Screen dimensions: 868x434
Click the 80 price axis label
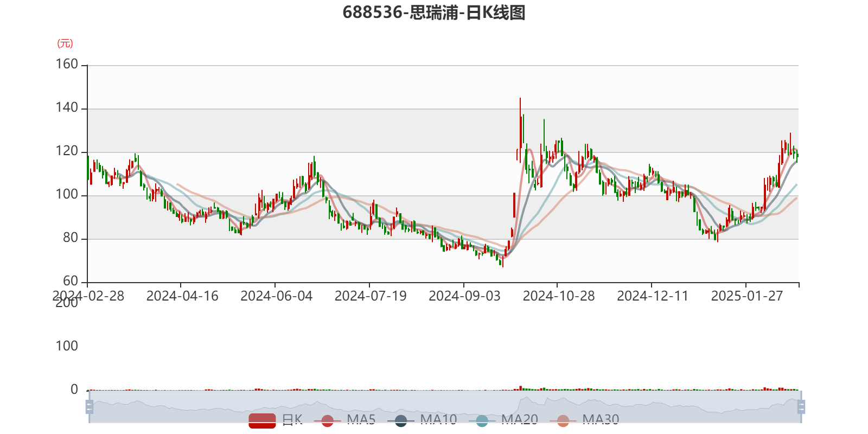coord(71,238)
